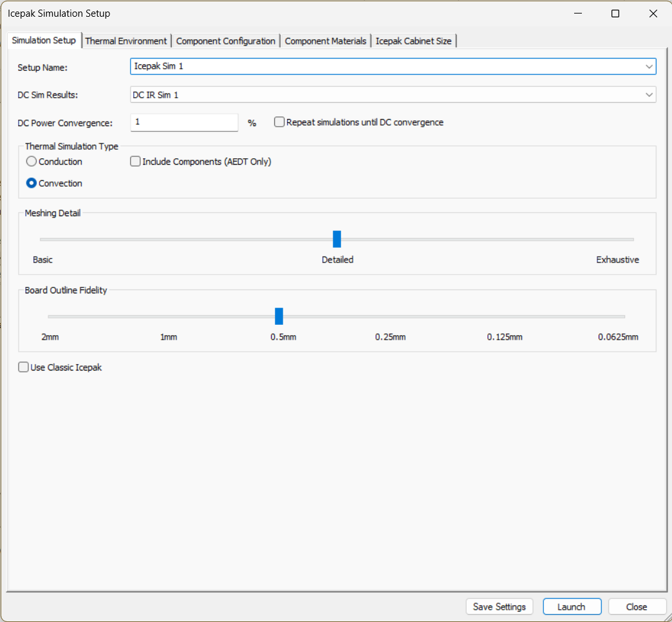Screen dimensions: 672x622
Task: Select the Conduction radio button
Action: point(32,161)
